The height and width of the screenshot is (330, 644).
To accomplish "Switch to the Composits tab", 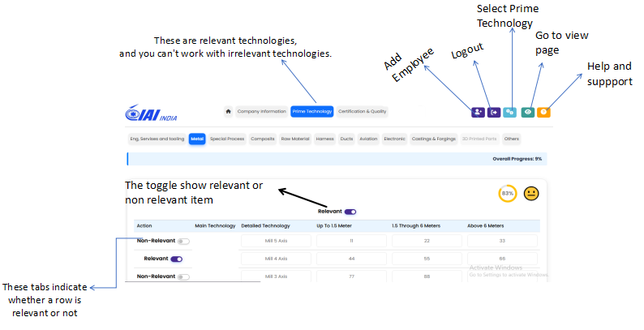I will click(263, 139).
